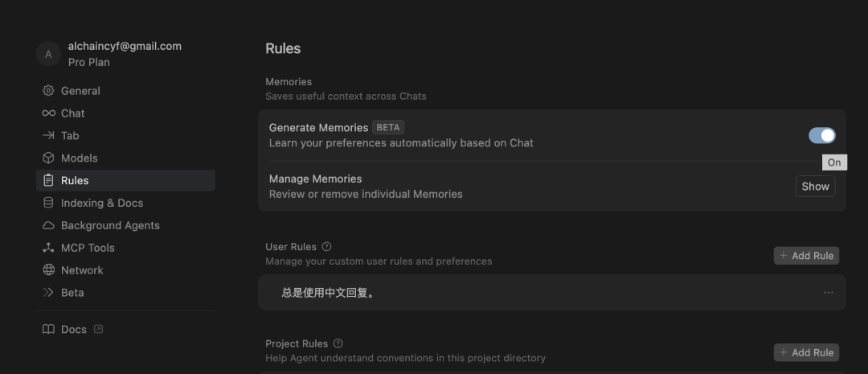Select Background Agents cloud icon

click(49, 225)
